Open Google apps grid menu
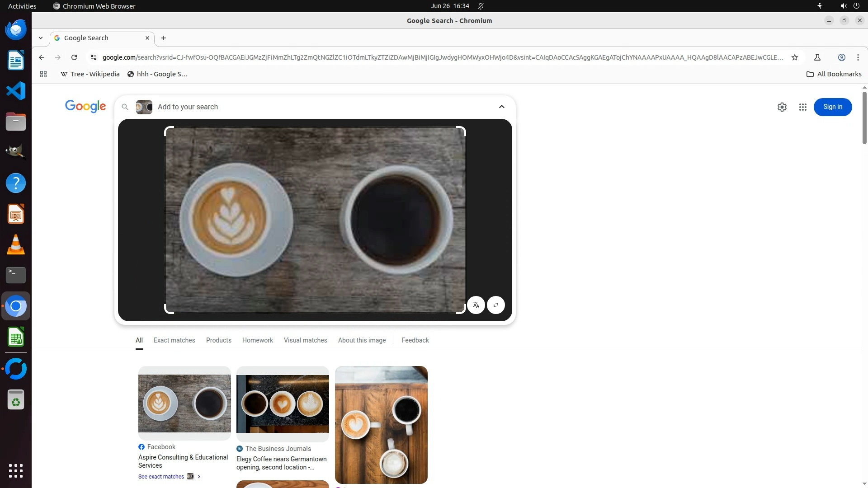 (x=802, y=107)
